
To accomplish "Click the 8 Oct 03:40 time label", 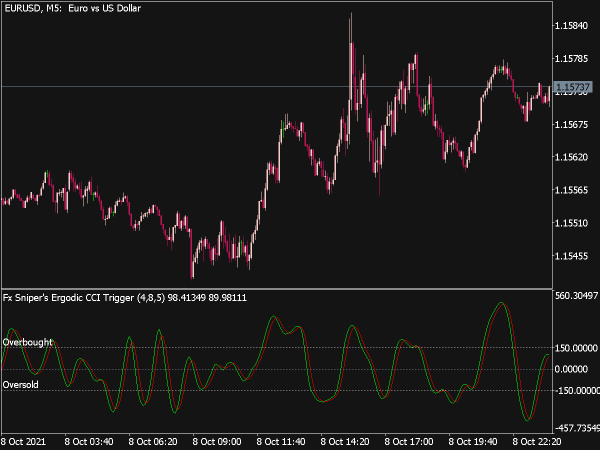I will 89,442.
